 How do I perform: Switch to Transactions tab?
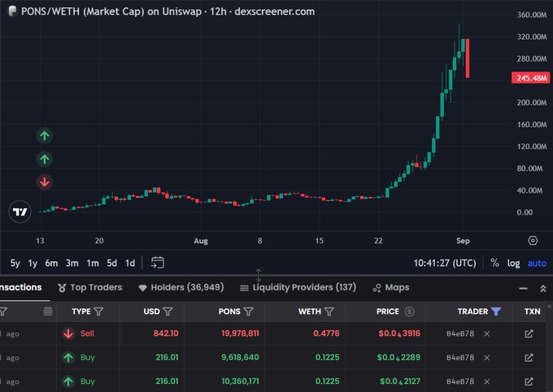pos(21,287)
